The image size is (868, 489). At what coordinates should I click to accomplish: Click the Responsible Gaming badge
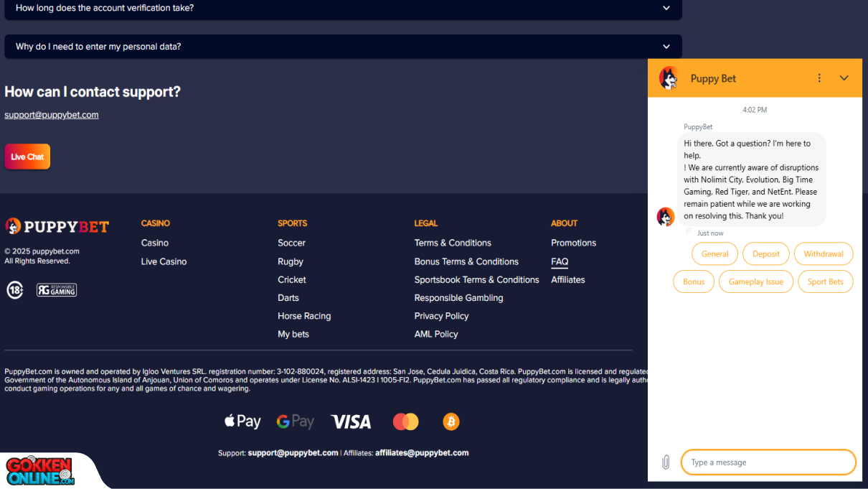click(57, 289)
